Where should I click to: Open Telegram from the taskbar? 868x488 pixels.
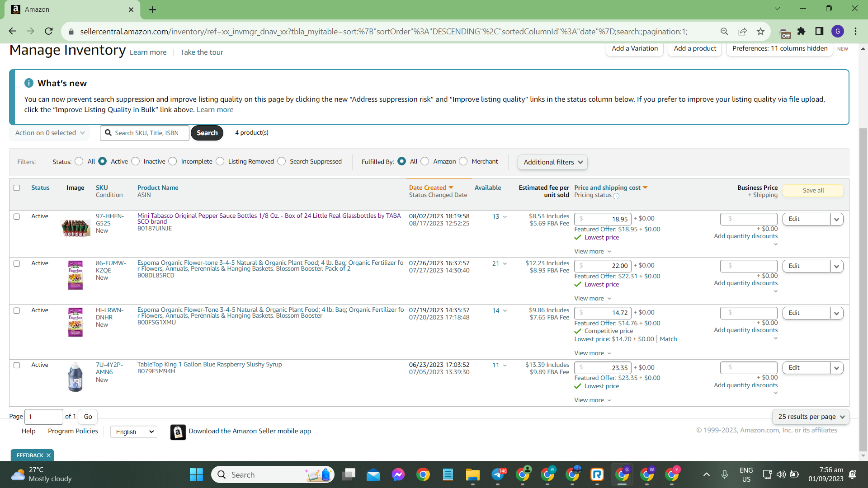click(x=498, y=475)
